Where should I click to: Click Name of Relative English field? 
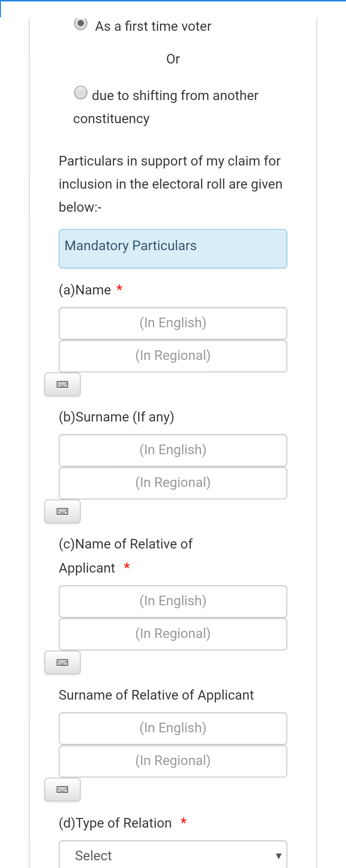click(173, 601)
